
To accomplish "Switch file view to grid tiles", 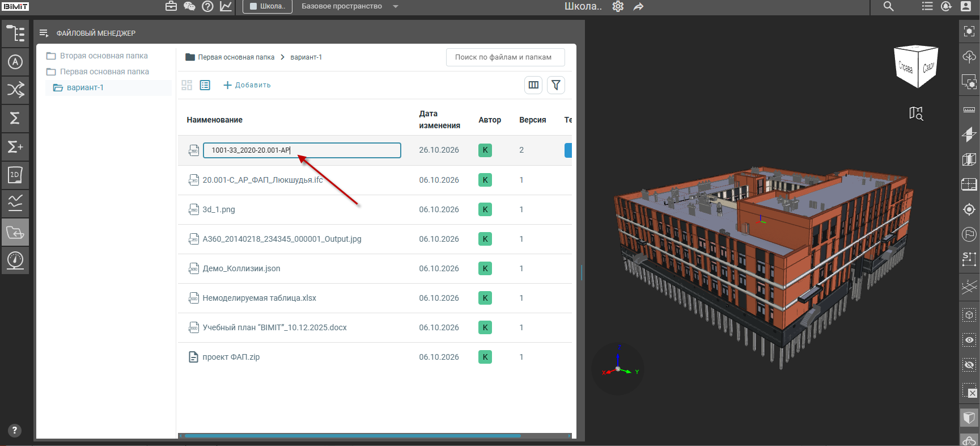I will 187,85.
